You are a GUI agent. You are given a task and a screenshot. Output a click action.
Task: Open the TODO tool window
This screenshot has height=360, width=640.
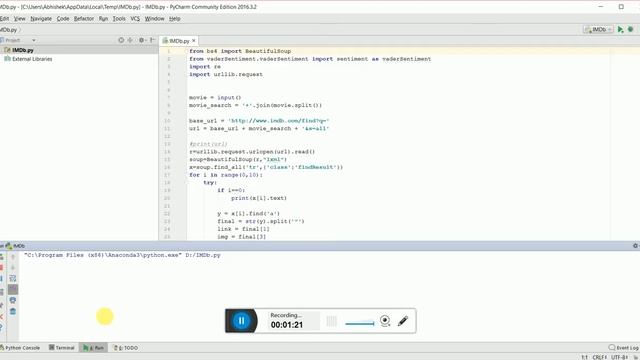(126, 348)
